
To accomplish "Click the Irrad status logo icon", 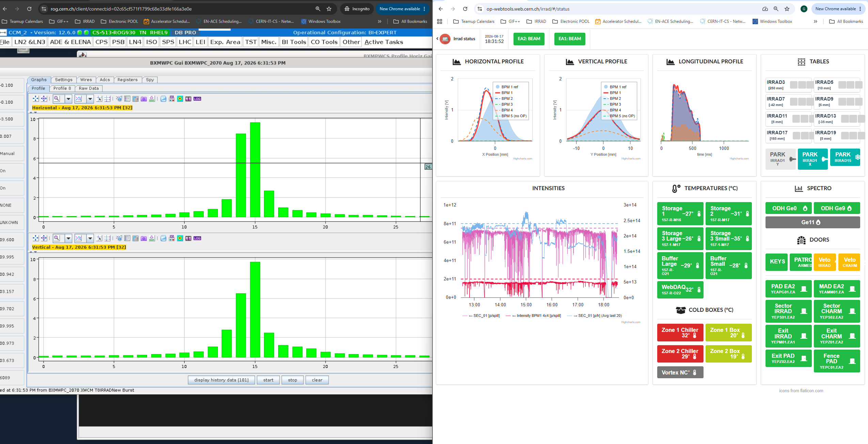I will click(445, 39).
